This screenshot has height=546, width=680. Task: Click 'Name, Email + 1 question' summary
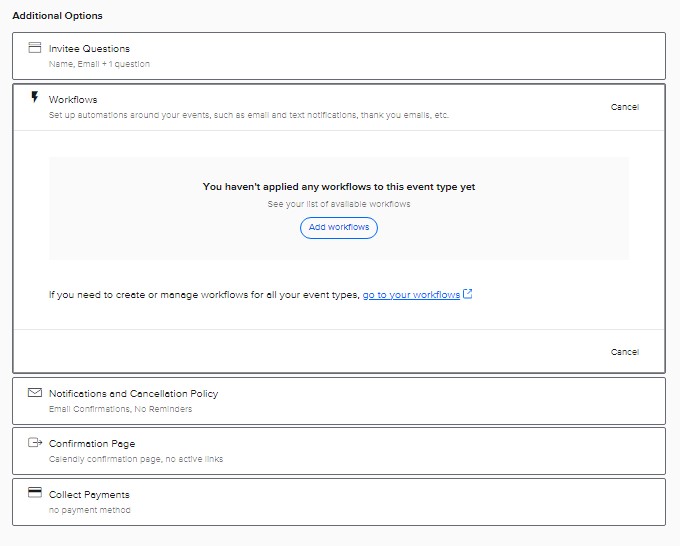[99, 64]
